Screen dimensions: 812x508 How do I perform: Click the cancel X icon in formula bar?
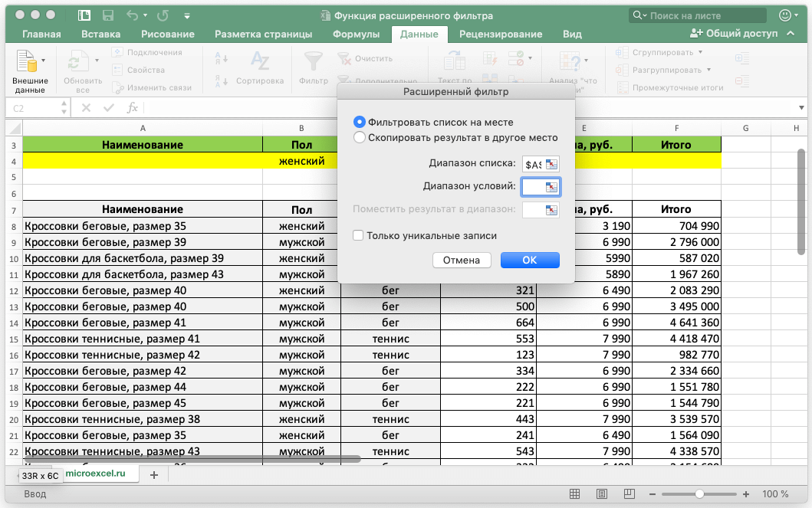[x=86, y=107]
